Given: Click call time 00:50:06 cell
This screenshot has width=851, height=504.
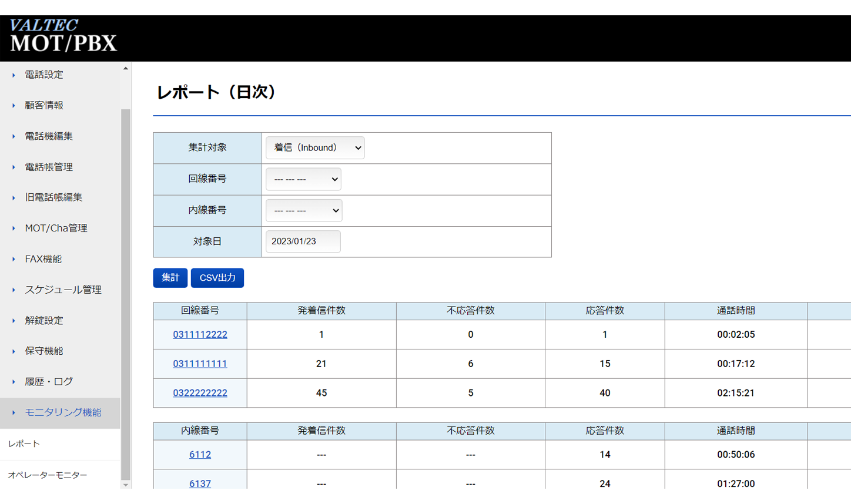Looking at the screenshot, I should (736, 454).
